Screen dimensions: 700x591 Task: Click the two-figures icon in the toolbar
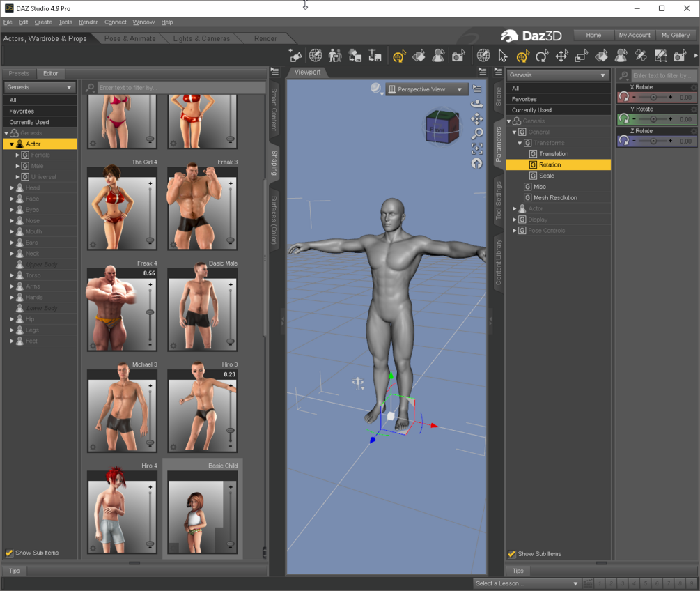[335, 56]
